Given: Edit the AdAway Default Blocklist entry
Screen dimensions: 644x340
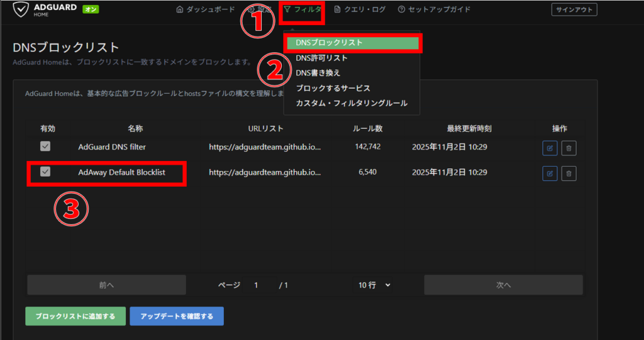Looking at the screenshot, I should click(550, 173).
